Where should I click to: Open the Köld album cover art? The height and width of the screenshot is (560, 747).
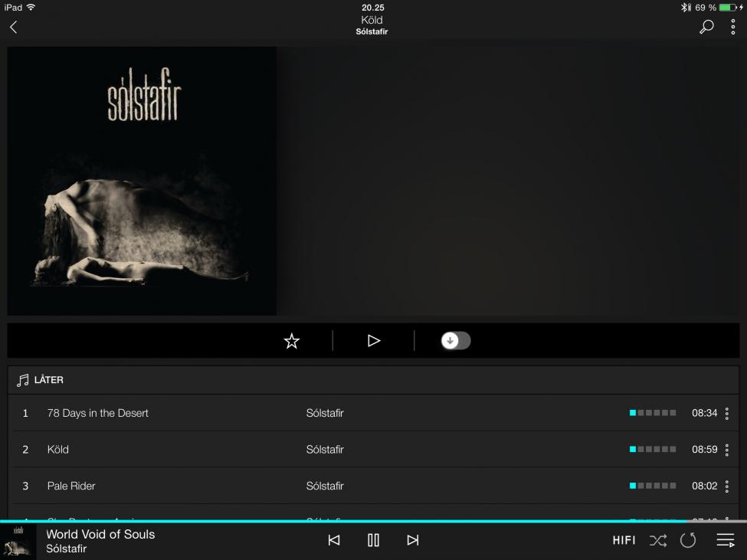pyautogui.click(x=142, y=181)
